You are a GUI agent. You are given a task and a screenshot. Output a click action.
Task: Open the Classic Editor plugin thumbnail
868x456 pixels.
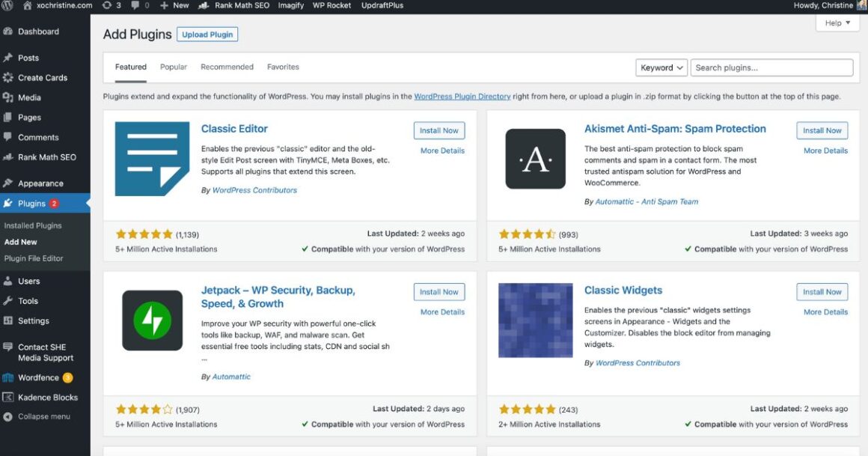coord(152,159)
